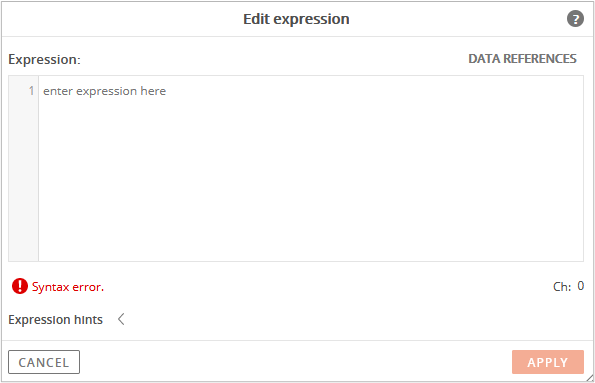Image resolution: width=595 pixels, height=383 pixels.
Task: Select line number 1 in the gutter
Action: [31, 91]
